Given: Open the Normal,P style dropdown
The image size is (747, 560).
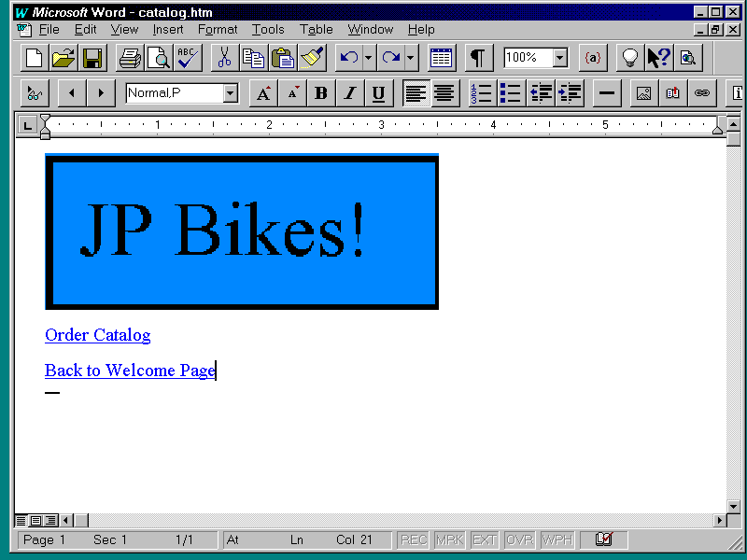Looking at the screenshot, I should 230,93.
